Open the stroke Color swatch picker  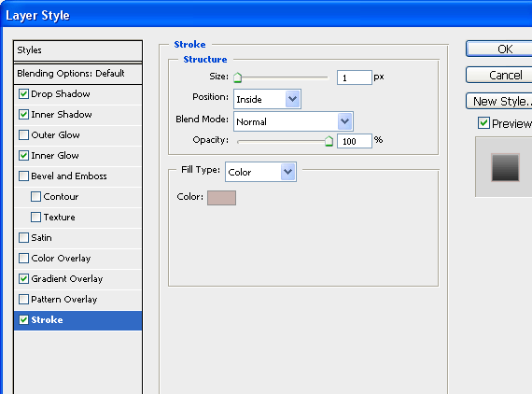221,198
